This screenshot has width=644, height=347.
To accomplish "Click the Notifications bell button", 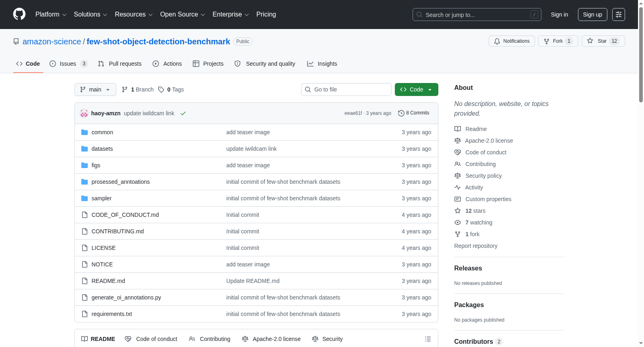I will [x=512, y=41].
